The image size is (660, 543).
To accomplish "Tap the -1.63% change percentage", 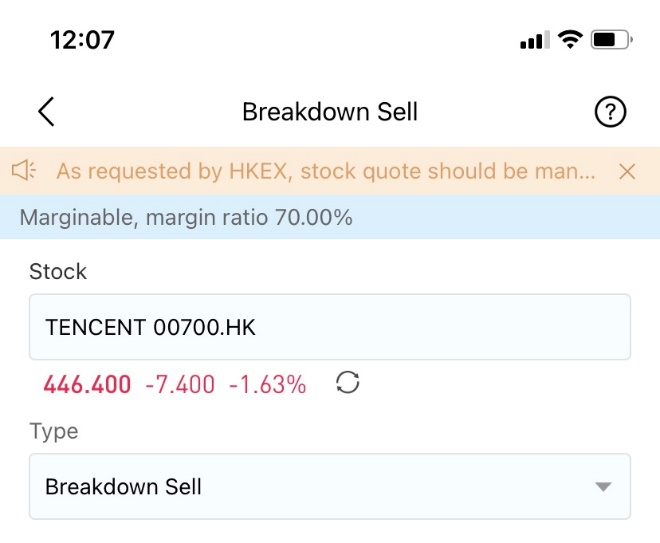I will point(267,385).
